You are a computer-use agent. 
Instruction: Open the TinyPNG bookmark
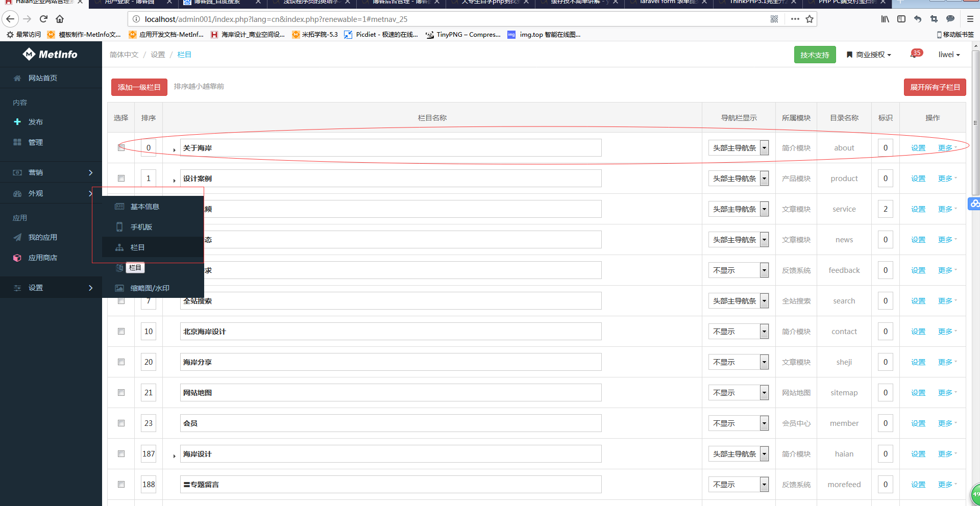[x=462, y=35]
